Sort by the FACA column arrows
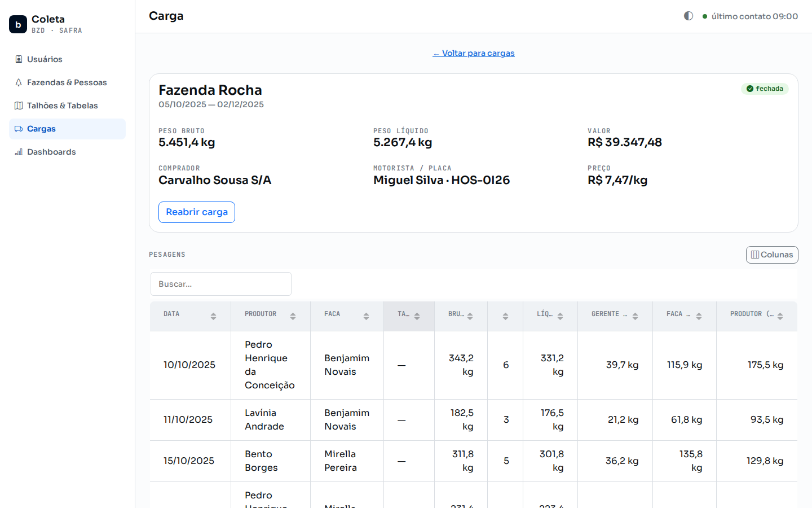The height and width of the screenshot is (508, 812). tap(366, 316)
